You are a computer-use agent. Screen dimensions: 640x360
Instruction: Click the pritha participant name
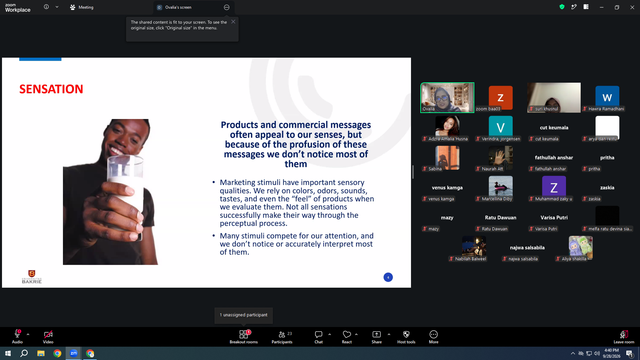tap(607, 158)
